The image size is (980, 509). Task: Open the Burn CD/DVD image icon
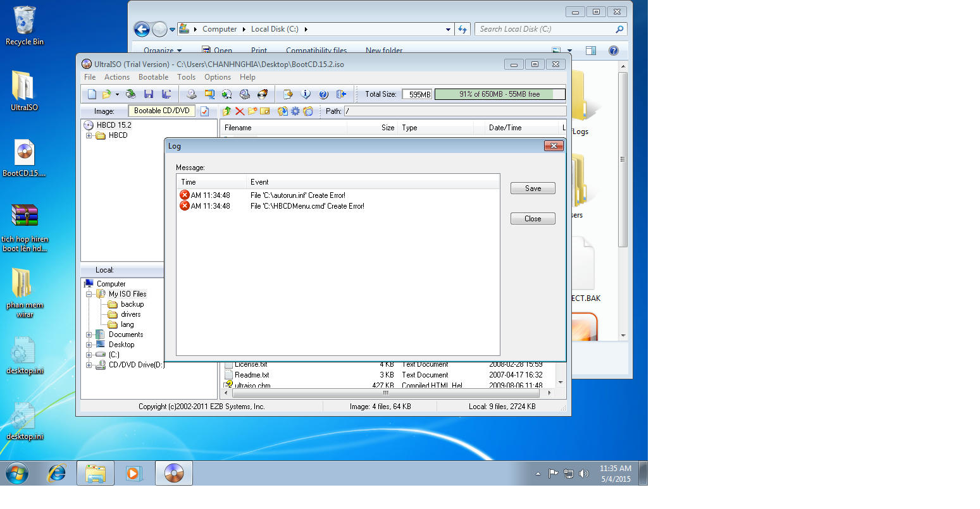click(x=263, y=94)
